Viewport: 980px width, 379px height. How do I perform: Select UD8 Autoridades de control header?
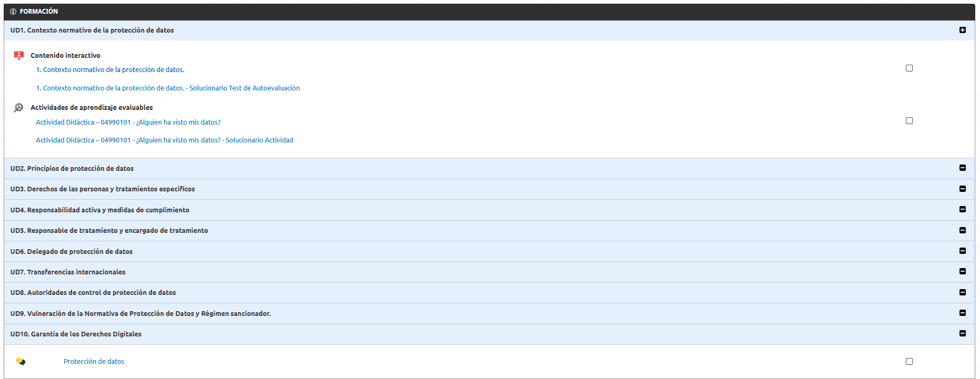93,292
